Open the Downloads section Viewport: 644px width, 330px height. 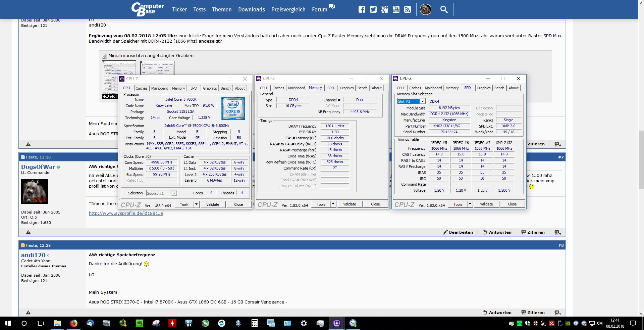[252, 9]
